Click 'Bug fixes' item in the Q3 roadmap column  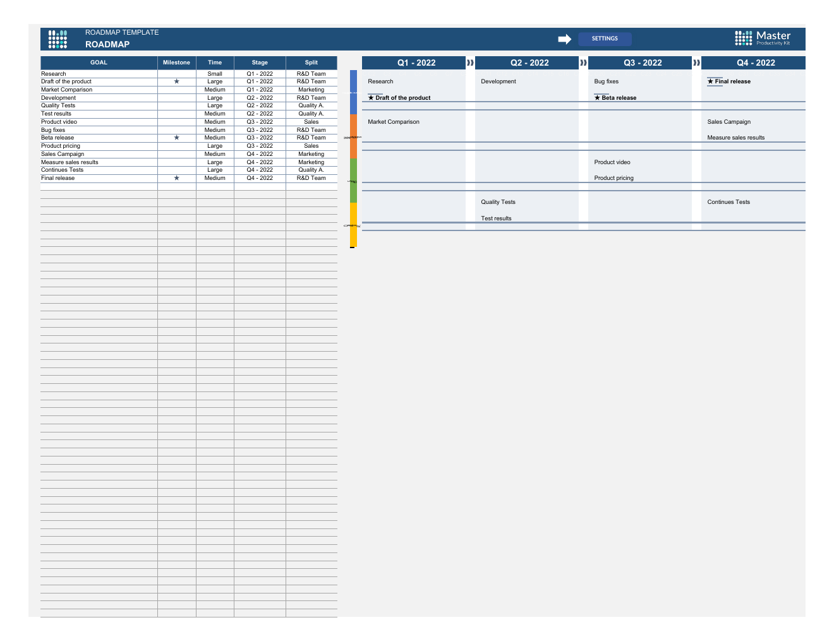tap(607, 81)
